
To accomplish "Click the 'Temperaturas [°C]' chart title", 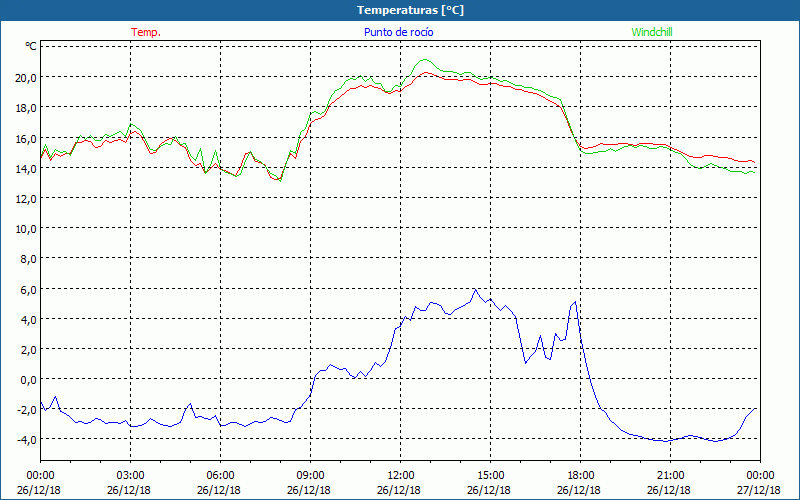I will 410,10.
